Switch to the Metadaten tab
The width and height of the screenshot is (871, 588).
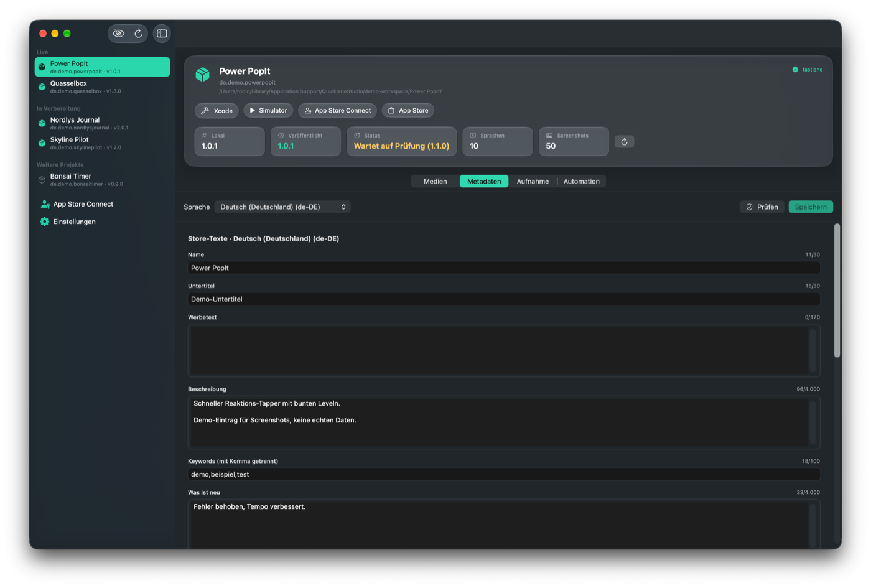pos(484,181)
